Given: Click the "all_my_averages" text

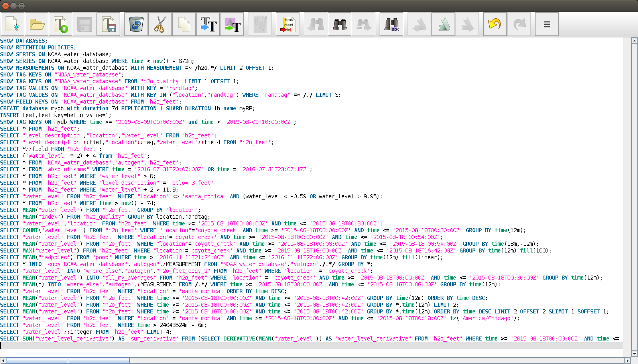Looking at the screenshot, I should point(129,278).
